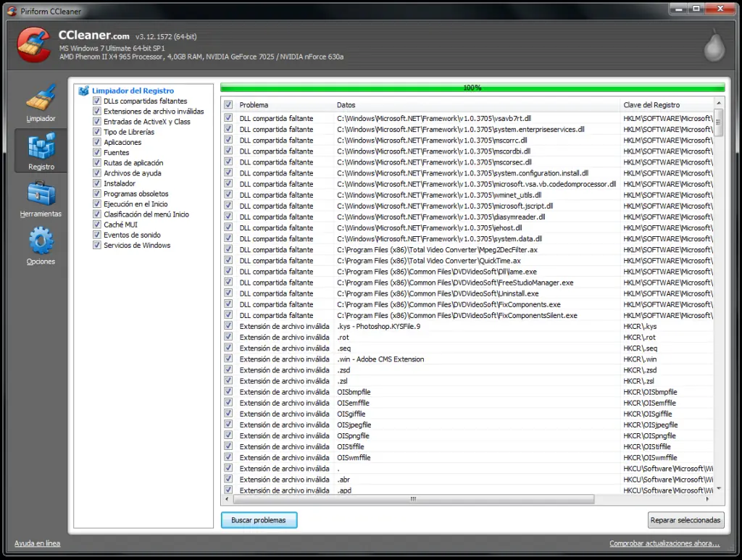This screenshot has height=560, width=742.
Task: Minimize the CCleaner window
Action: 678,9
